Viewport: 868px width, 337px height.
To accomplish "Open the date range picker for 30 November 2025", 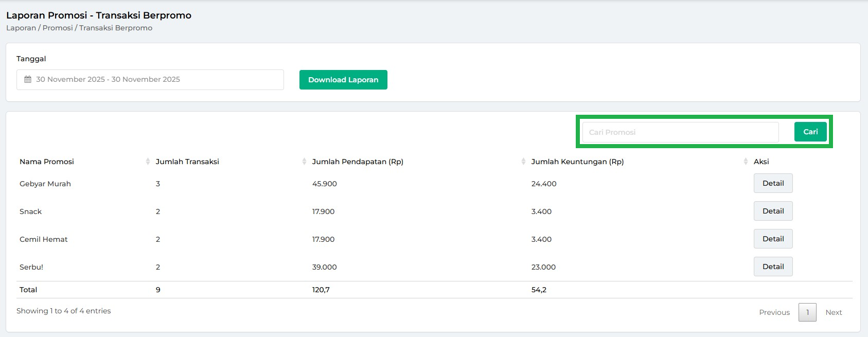I will pos(150,80).
